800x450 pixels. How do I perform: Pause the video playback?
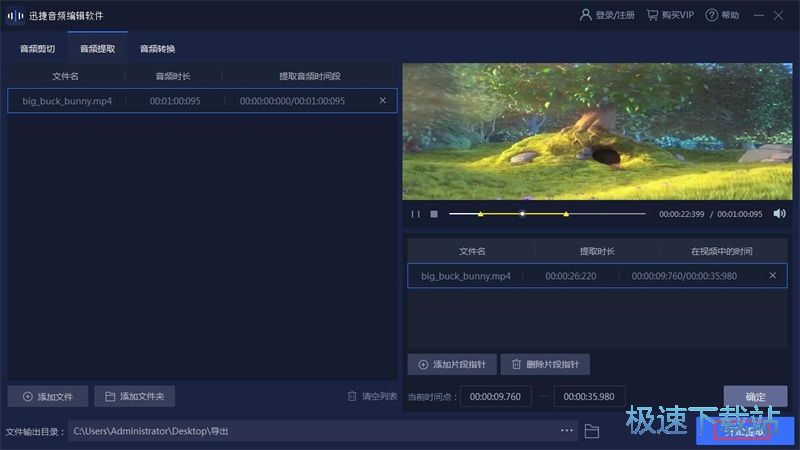click(x=415, y=214)
